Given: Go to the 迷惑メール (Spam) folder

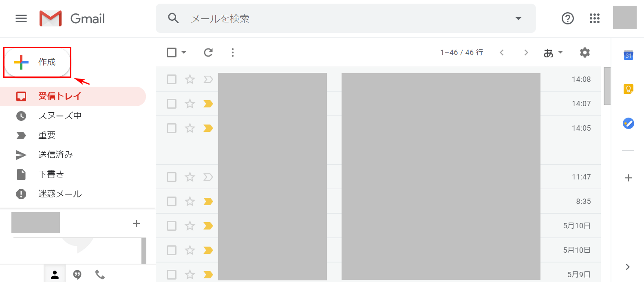Looking at the screenshot, I should pos(60,194).
